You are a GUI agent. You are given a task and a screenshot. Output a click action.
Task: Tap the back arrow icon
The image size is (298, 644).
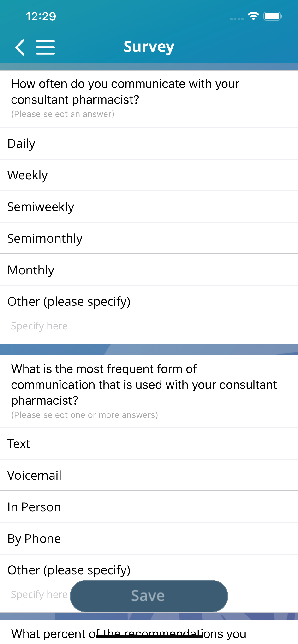pyautogui.click(x=20, y=47)
